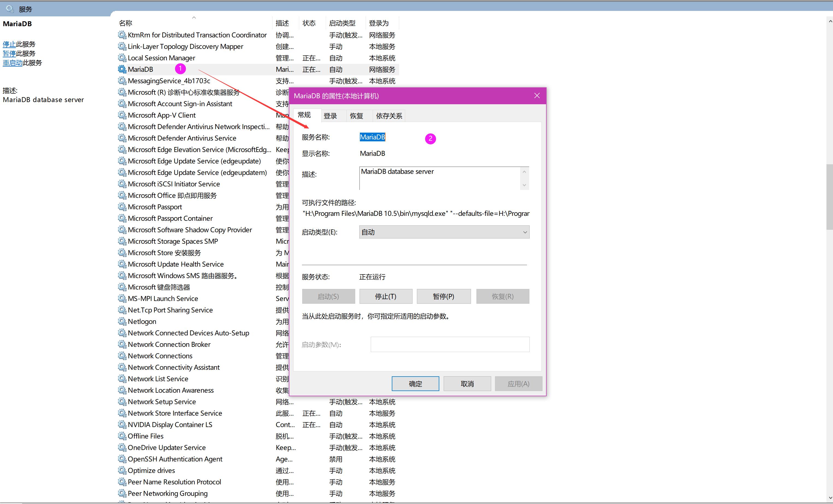Select the Peer Networking Grouping row

pos(258,493)
